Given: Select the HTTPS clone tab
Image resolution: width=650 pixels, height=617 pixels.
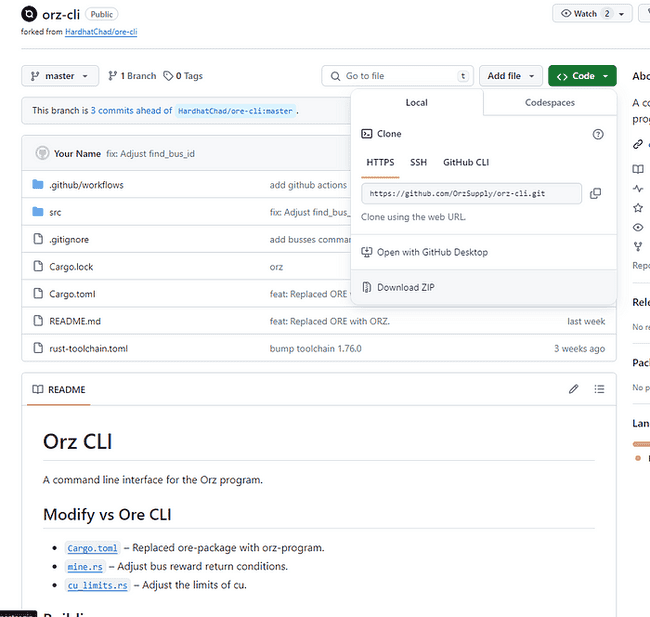Looking at the screenshot, I should click(x=380, y=162).
